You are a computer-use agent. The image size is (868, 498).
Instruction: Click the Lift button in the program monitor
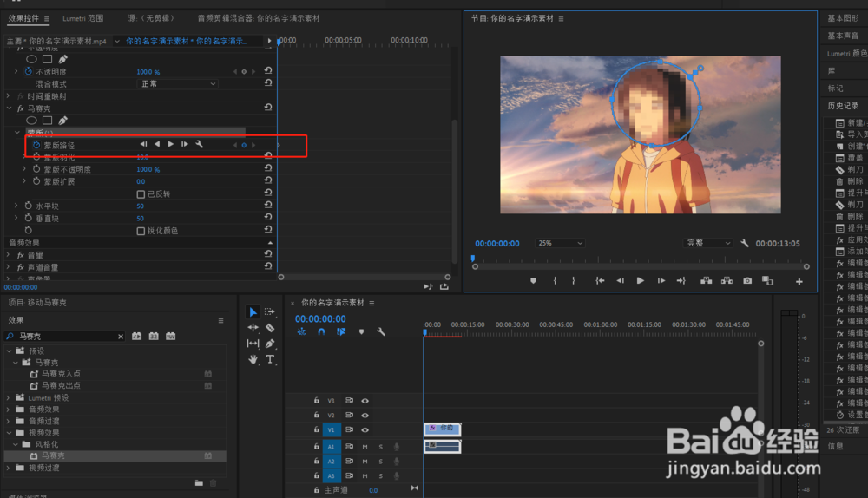(706, 281)
